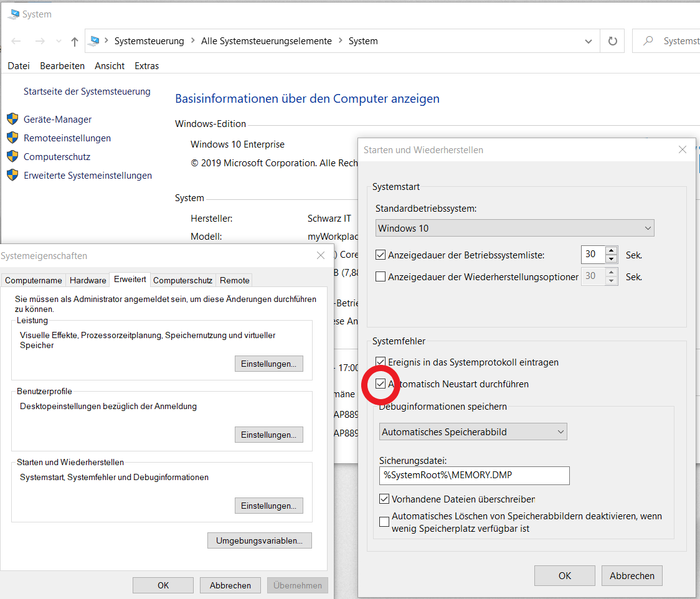Refresh the System control panel page
The image size is (700, 599).
point(613,41)
